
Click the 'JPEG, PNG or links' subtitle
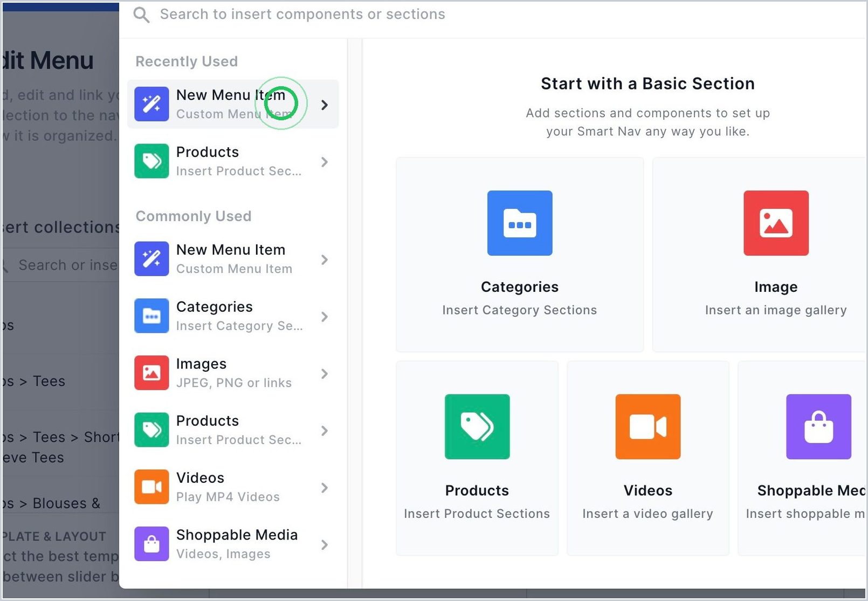pyautogui.click(x=233, y=383)
